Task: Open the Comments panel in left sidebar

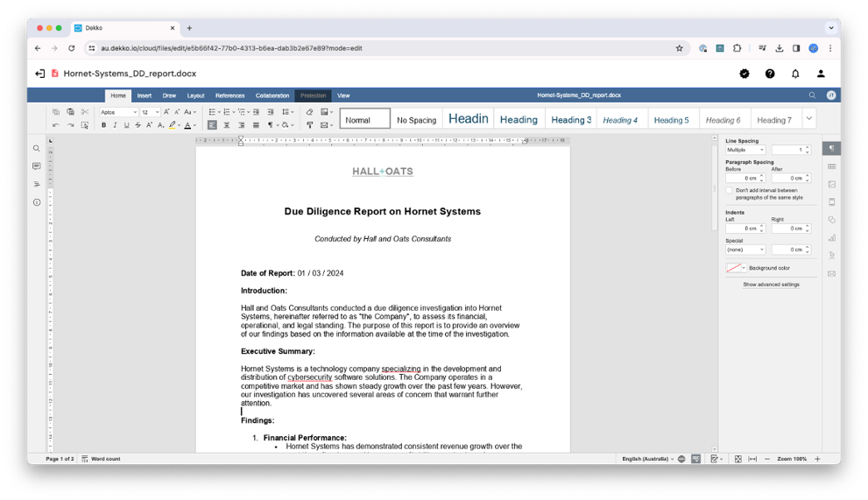Action: [x=37, y=166]
